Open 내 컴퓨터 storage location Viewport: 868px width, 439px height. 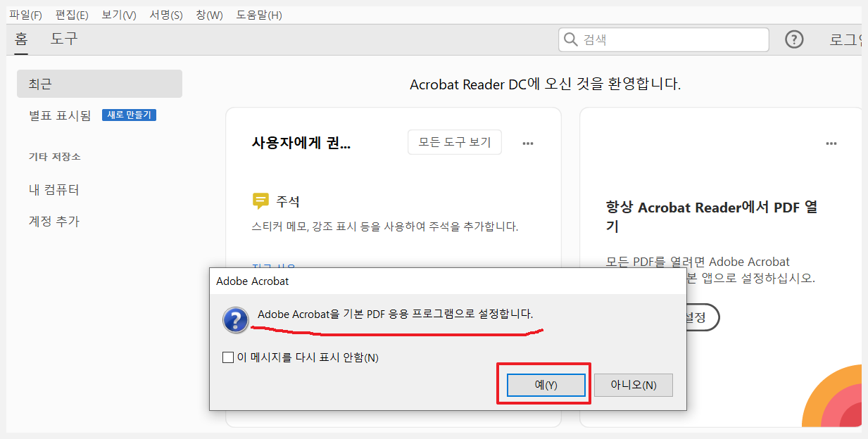[x=54, y=190]
